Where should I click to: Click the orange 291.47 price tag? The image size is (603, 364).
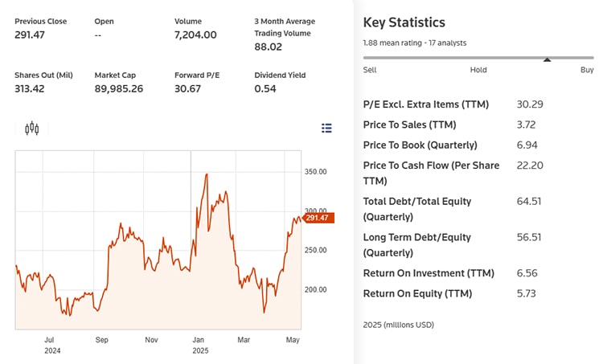pos(318,218)
